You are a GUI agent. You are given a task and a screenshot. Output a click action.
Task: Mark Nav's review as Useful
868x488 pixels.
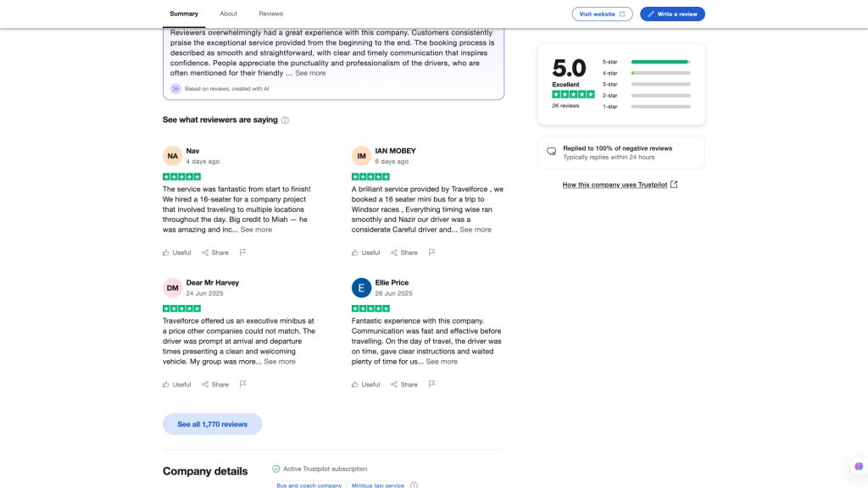[x=176, y=252]
